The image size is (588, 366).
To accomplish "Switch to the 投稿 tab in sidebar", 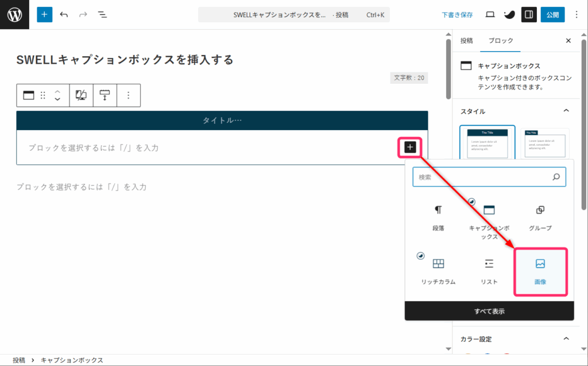I will click(x=466, y=41).
